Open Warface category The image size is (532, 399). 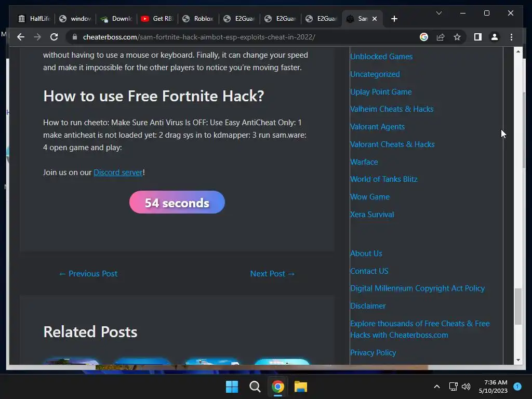pyautogui.click(x=364, y=162)
